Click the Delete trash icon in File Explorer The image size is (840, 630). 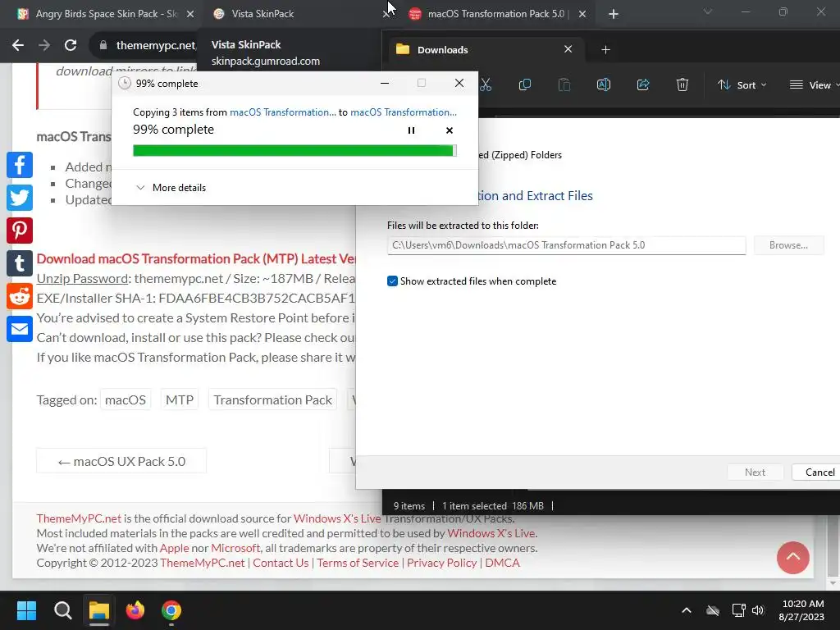point(682,84)
